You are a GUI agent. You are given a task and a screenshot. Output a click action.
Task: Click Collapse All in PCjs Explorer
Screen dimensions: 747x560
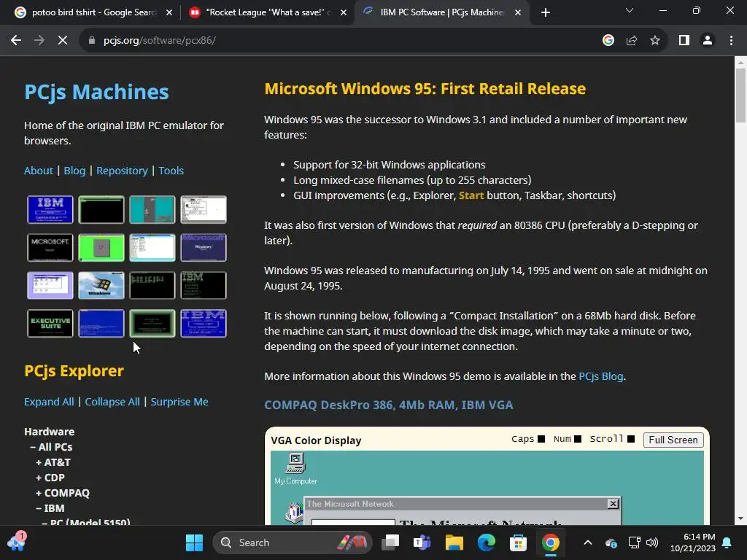point(112,402)
